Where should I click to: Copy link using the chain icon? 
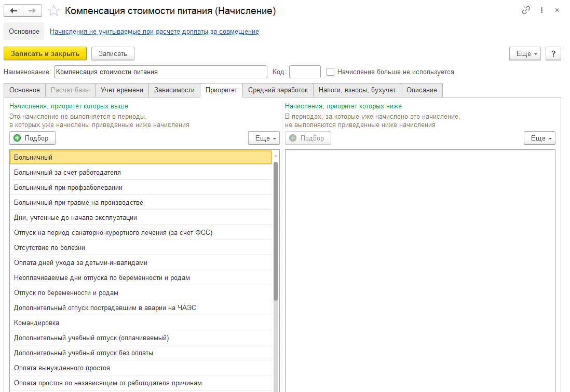click(526, 10)
